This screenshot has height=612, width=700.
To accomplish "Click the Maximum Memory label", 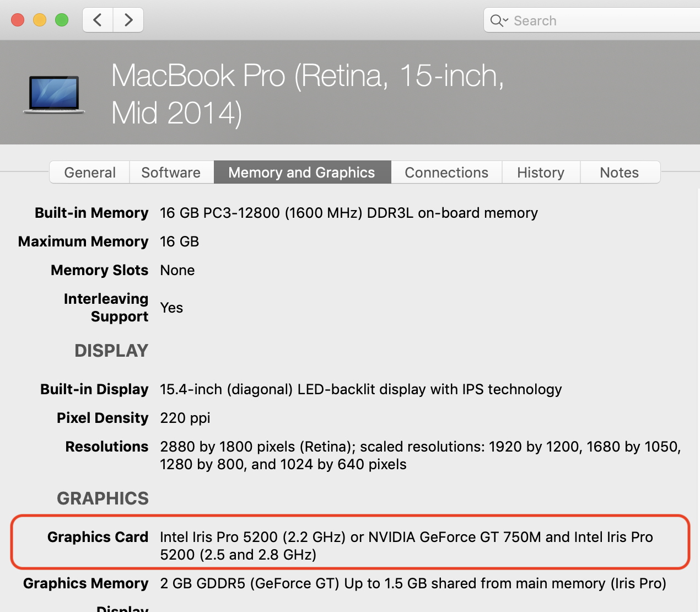I will pyautogui.click(x=83, y=241).
